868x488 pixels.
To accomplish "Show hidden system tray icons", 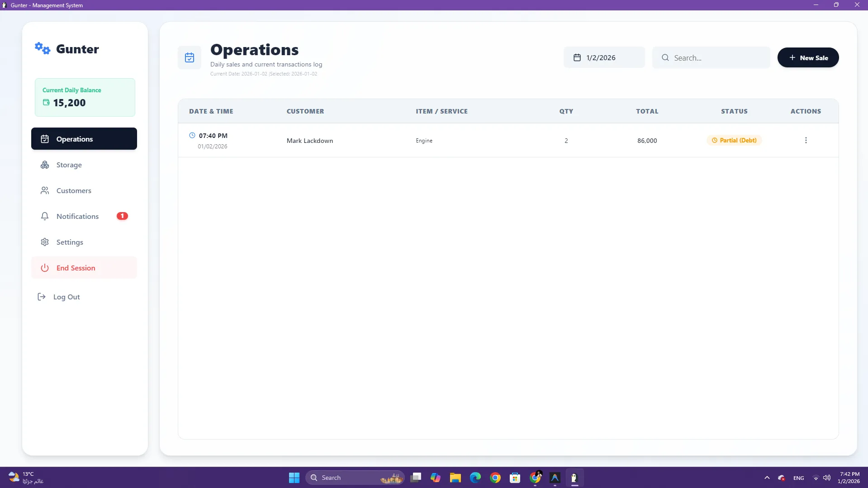I will (767, 478).
